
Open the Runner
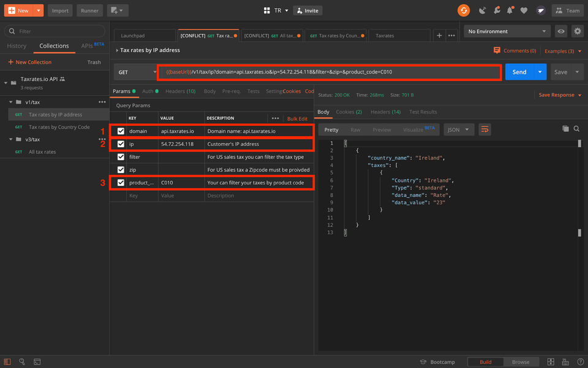pyautogui.click(x=89, y=10)
